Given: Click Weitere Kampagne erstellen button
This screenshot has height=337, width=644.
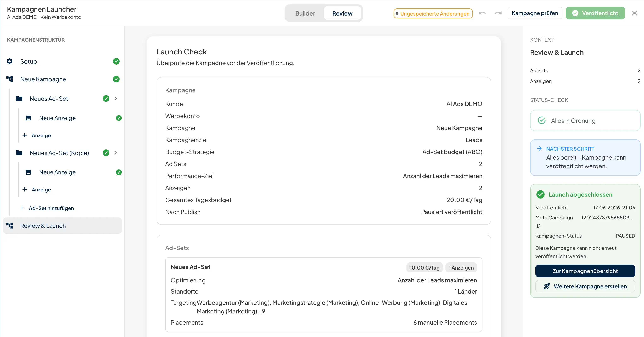Looking at the screenshot, I should (585, 286).
